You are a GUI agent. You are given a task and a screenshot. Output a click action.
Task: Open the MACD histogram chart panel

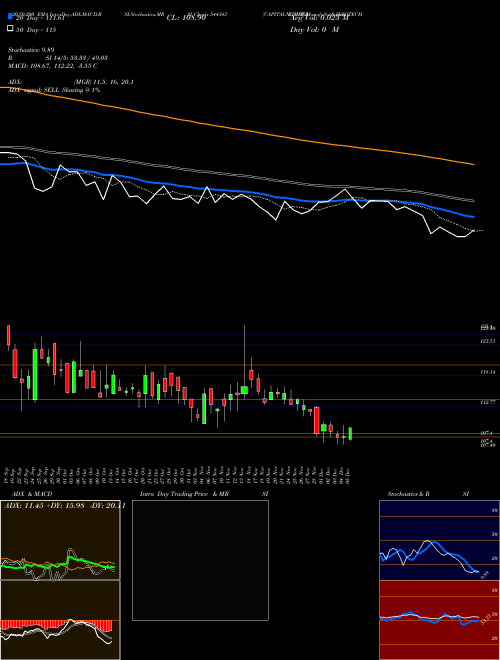(x=60, y=620)
